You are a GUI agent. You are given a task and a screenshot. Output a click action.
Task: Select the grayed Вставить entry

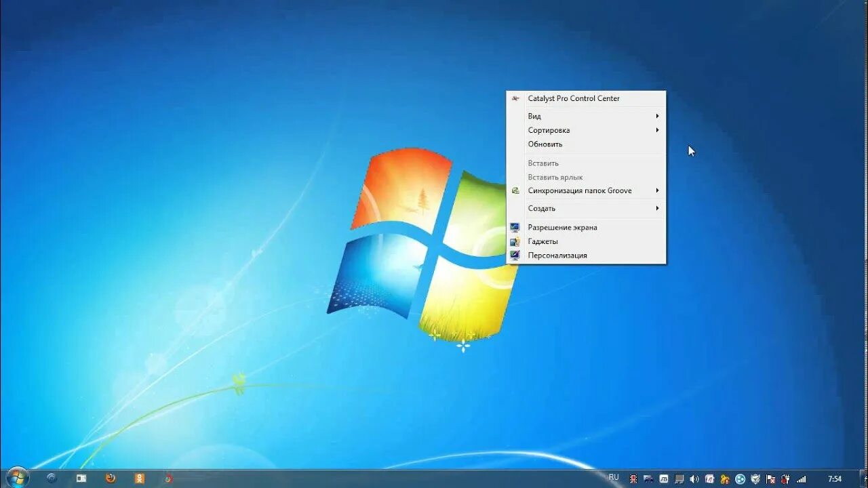[586, 163]
